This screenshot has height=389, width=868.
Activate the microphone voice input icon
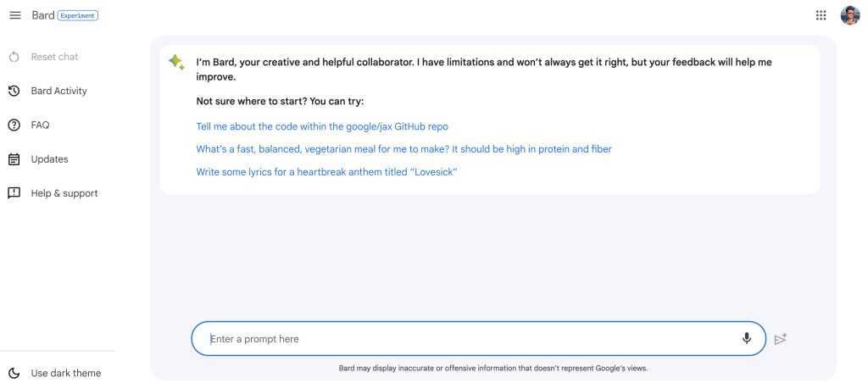tap(747, 338)
